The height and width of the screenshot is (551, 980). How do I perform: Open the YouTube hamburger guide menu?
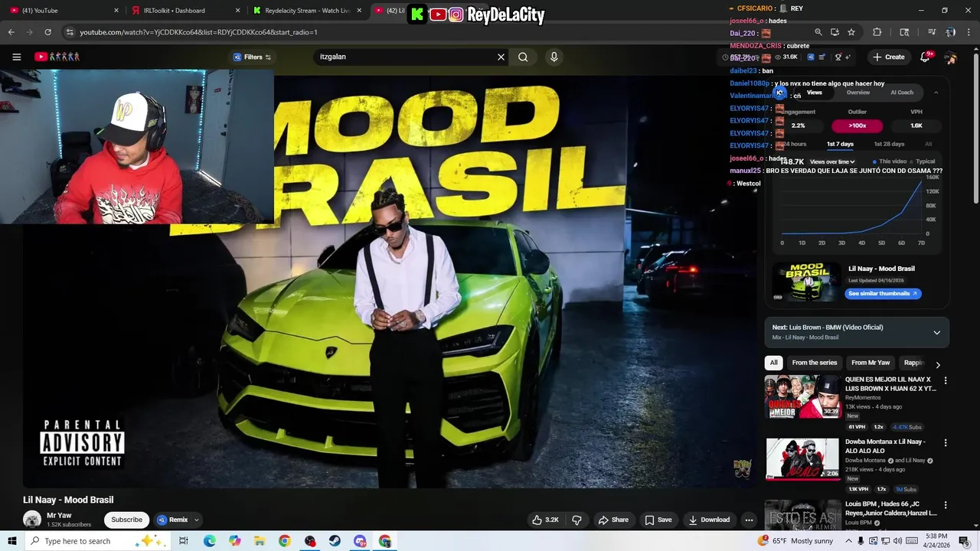[x=16, y=57]
